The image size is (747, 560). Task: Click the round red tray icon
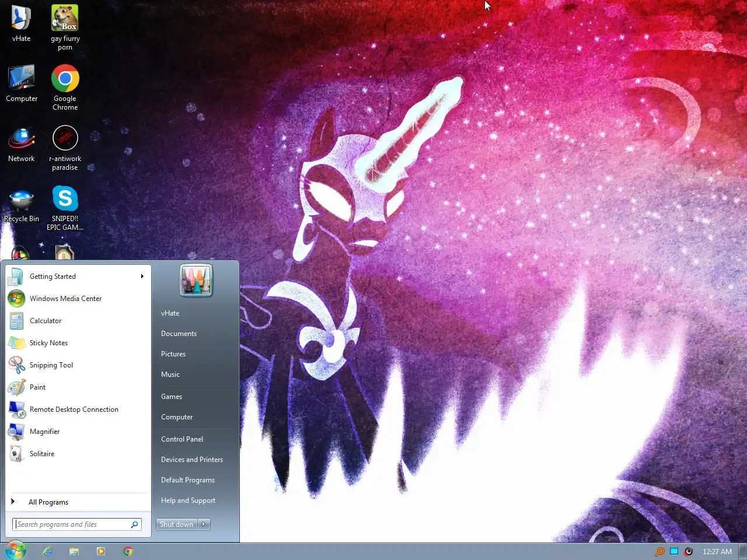689,551
